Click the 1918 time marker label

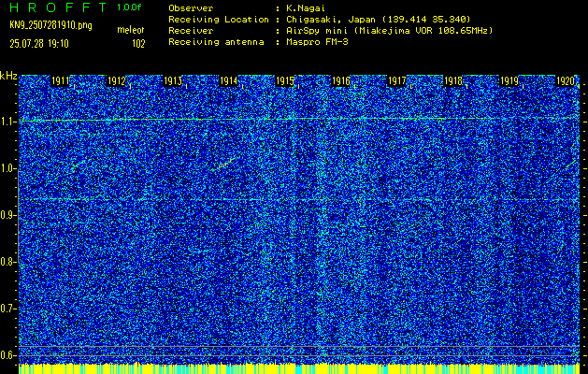click(452, 81)
